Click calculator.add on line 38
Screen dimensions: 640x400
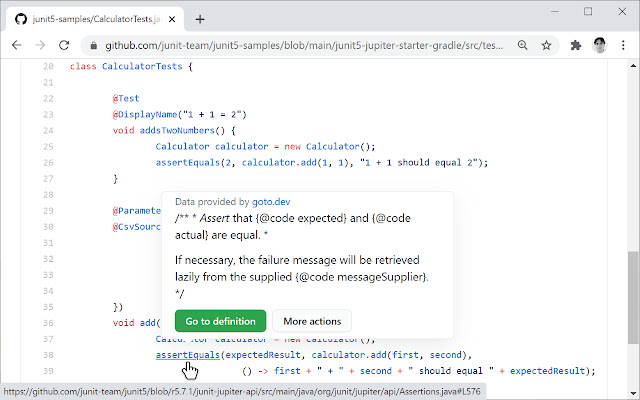click(x=349, y=355)
